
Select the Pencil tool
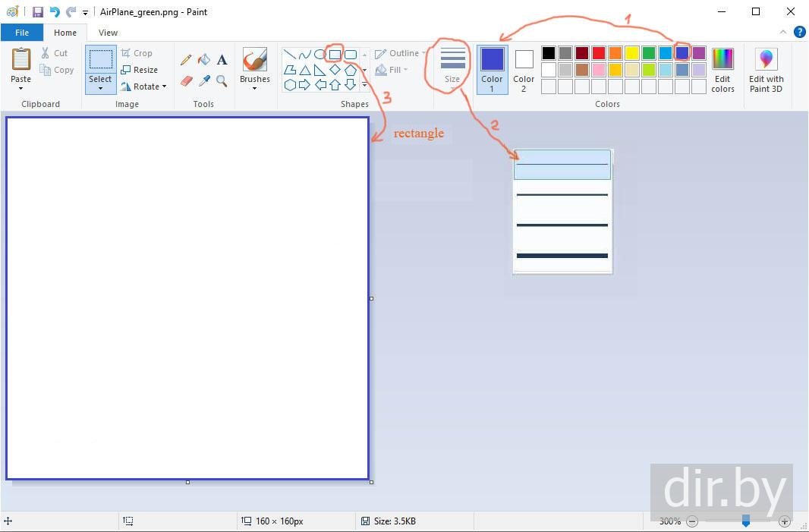pos(186,60)
